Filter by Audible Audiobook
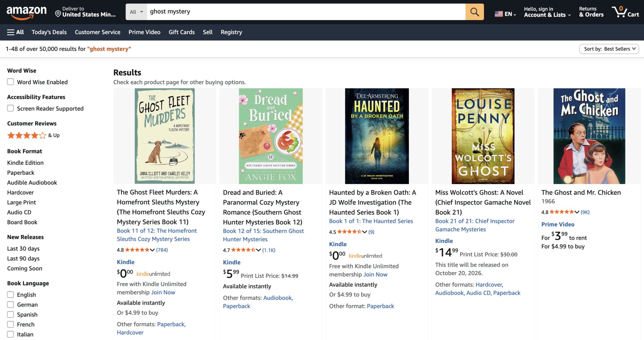This screenshot has height=340, width=644. coord(32,183)
